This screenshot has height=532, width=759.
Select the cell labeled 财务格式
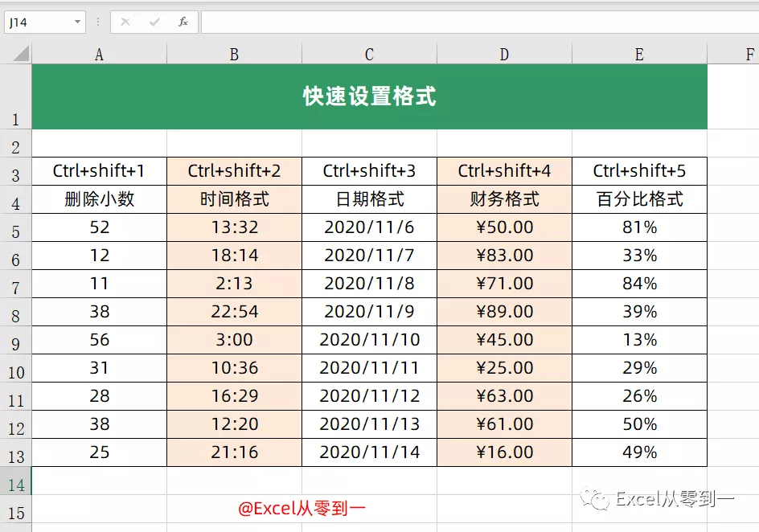point(503,199)
